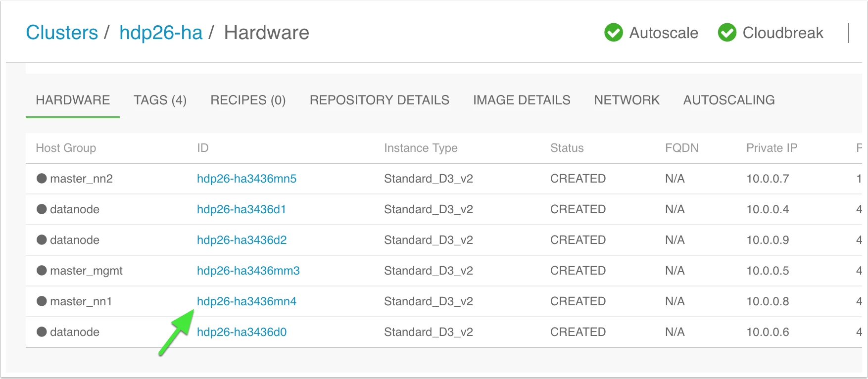The width and height of the screenshot is (868, 379).
Task: Open instance hdp26-ha3436d2
Action: [241, 240]
